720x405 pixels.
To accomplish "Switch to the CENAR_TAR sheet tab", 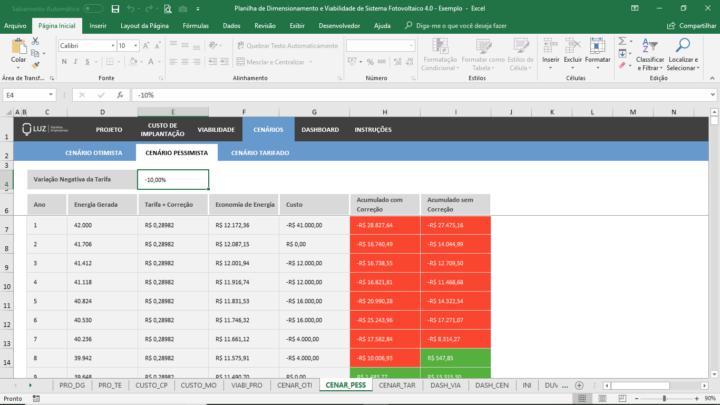I will [397, 385].
